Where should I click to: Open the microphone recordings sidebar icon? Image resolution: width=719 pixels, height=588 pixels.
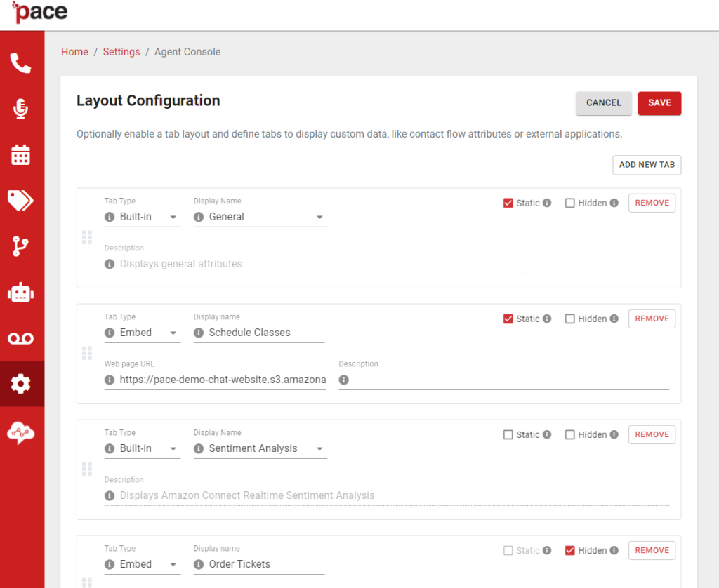point(20,109)
